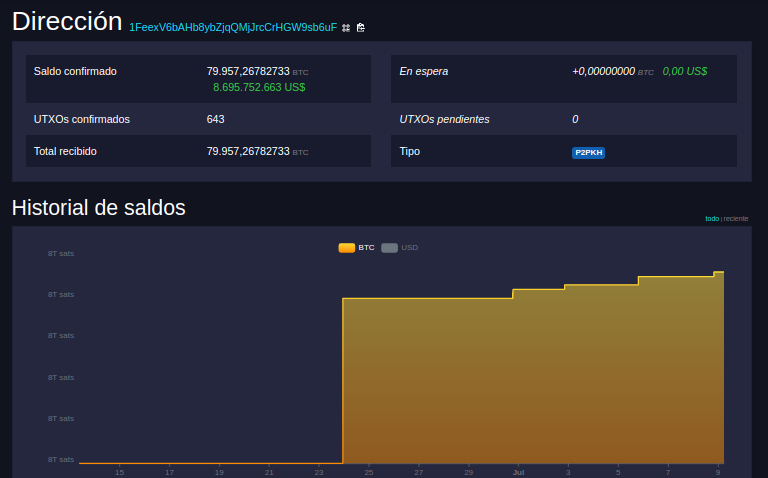Open the 1FeexV6bAHb8ybZjqQMjJrcCrHGW9sb6uF address link
The width and height of the screenshot is (768, 478).
pyautogui.click(x=233, y=27)
